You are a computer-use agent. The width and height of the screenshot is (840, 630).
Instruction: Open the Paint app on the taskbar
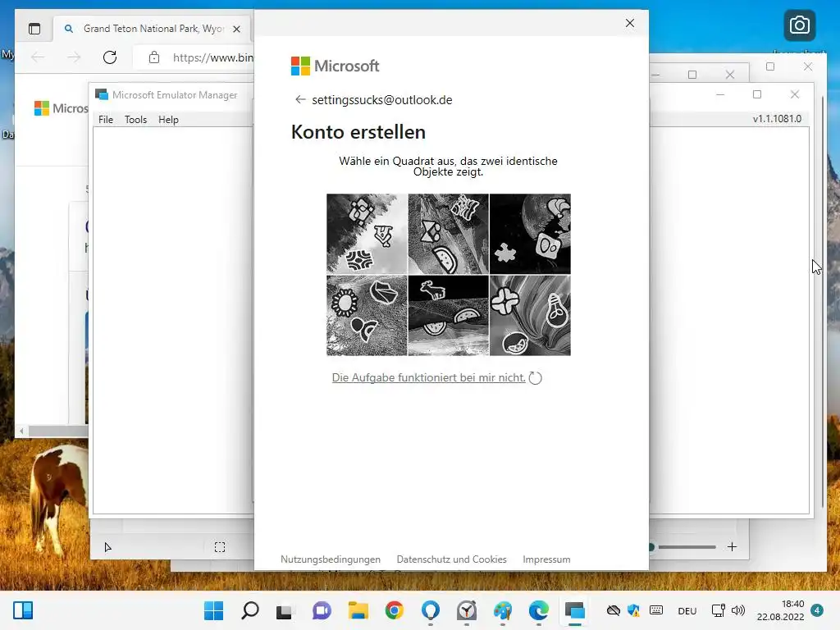click(x=503, y=610)
